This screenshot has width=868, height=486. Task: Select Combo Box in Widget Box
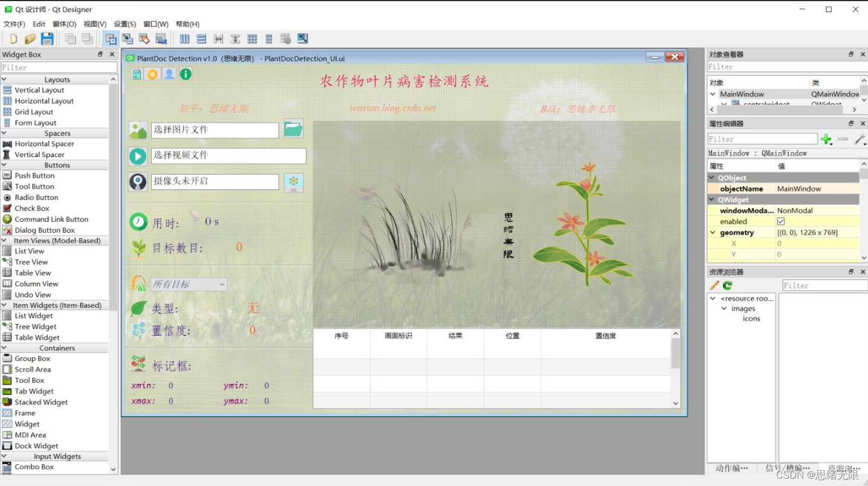pos(34,467)
